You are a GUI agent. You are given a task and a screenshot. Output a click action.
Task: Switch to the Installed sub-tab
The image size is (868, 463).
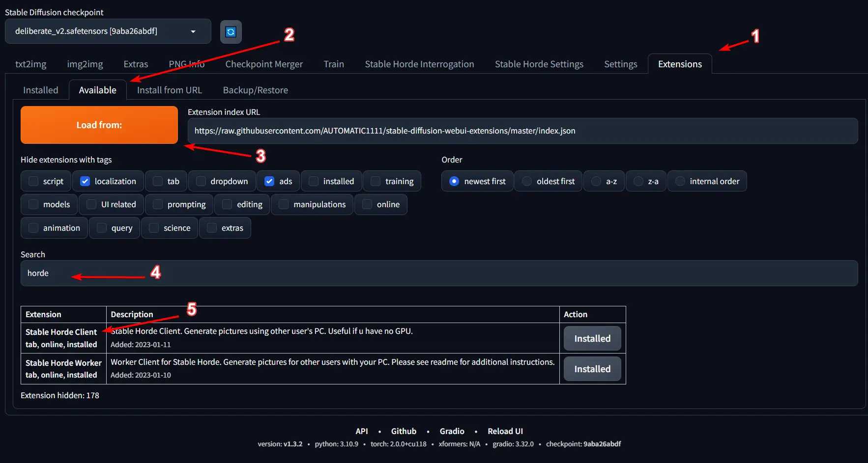(x=40, y=90)
